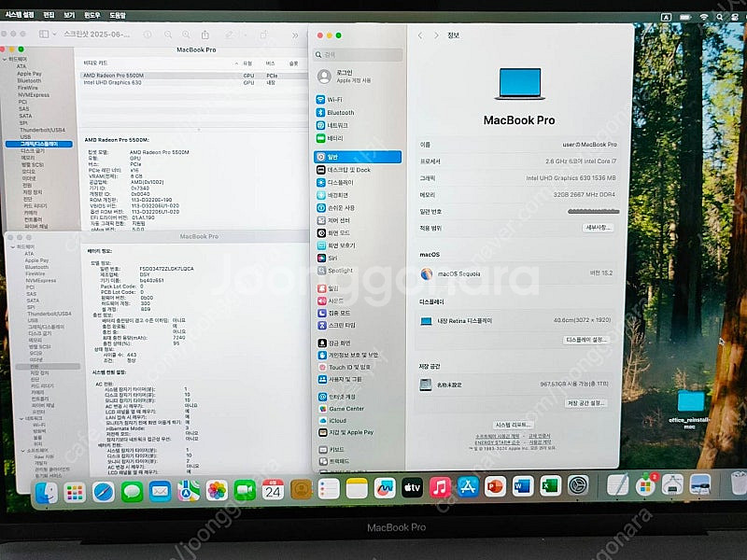Click the 시스템 리포트... button
747x560 pixels.
[x=513, y=425]
